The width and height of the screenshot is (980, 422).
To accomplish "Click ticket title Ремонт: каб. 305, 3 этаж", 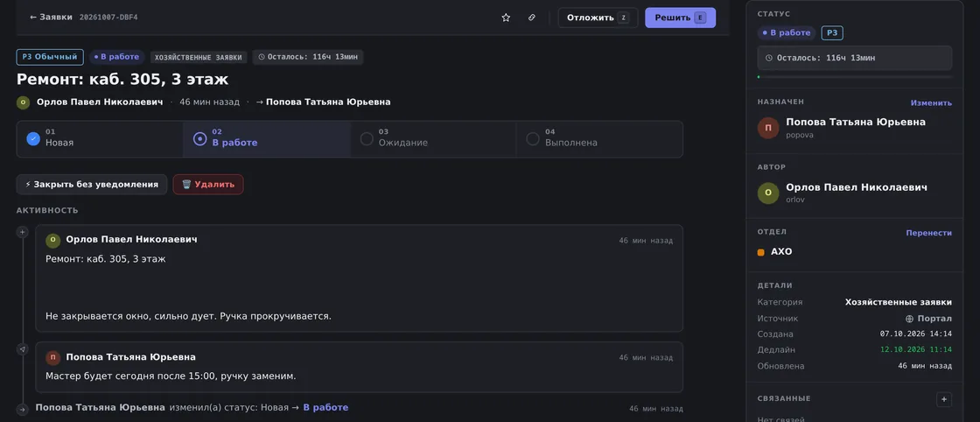I will [122, 80].
